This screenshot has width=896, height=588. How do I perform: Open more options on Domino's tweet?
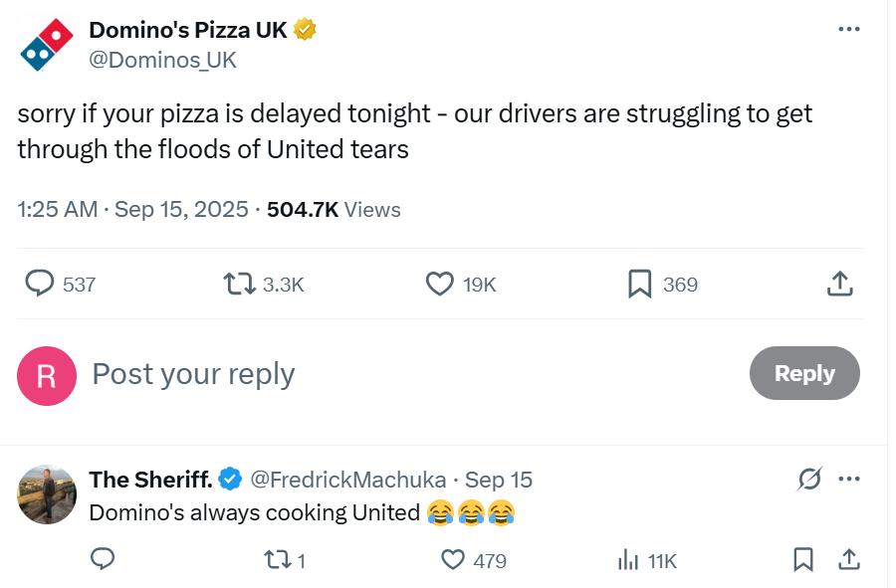click(848, 29)
